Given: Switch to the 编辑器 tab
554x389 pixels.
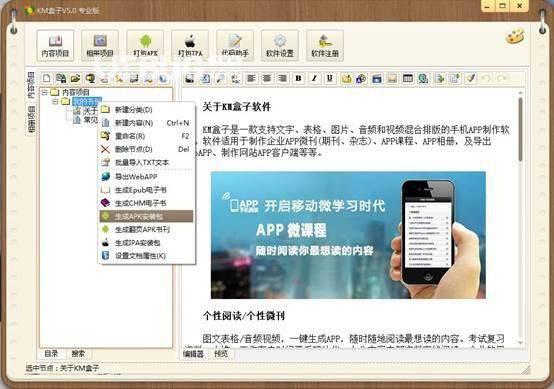Looking at the screenshot, I should pos(194,354).
